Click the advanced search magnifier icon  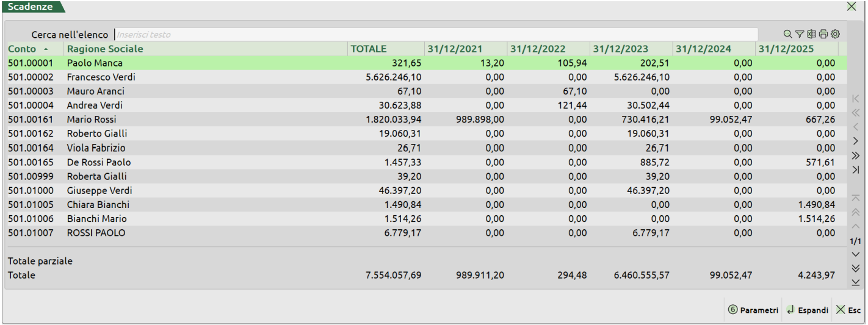click(x=787, y=34)
